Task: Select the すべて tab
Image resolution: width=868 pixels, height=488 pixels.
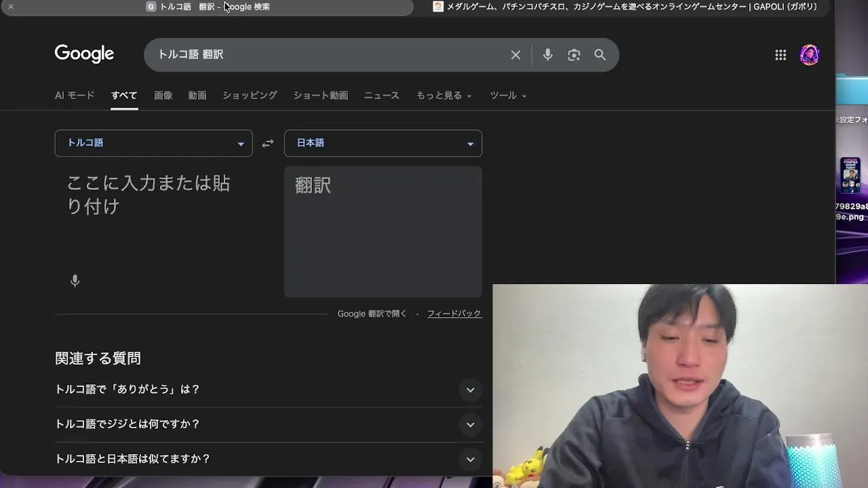Action: point(124,96)
